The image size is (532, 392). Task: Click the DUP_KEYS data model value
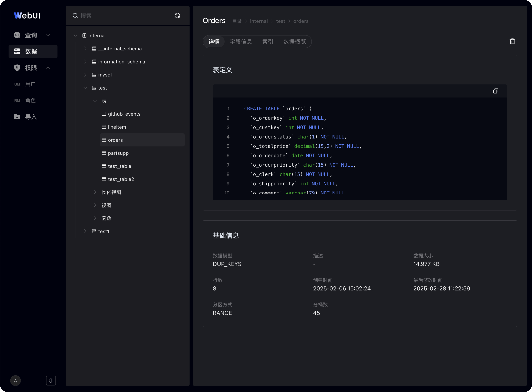[227, 264]
